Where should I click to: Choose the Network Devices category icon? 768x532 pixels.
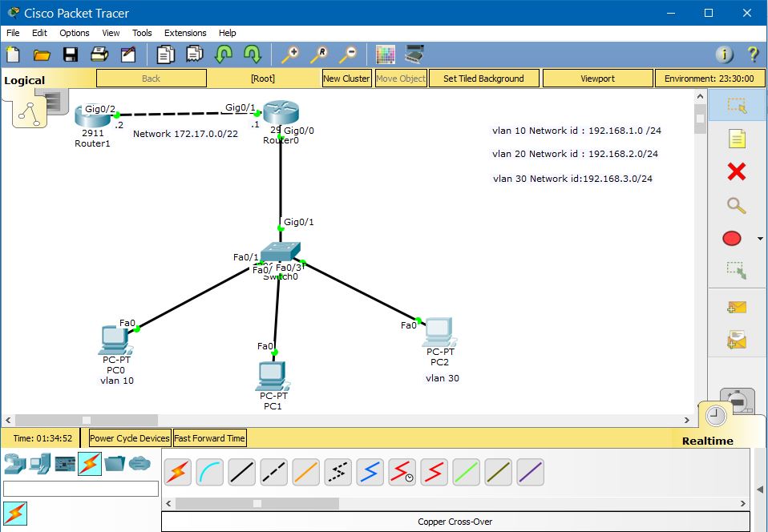[14, 463]
